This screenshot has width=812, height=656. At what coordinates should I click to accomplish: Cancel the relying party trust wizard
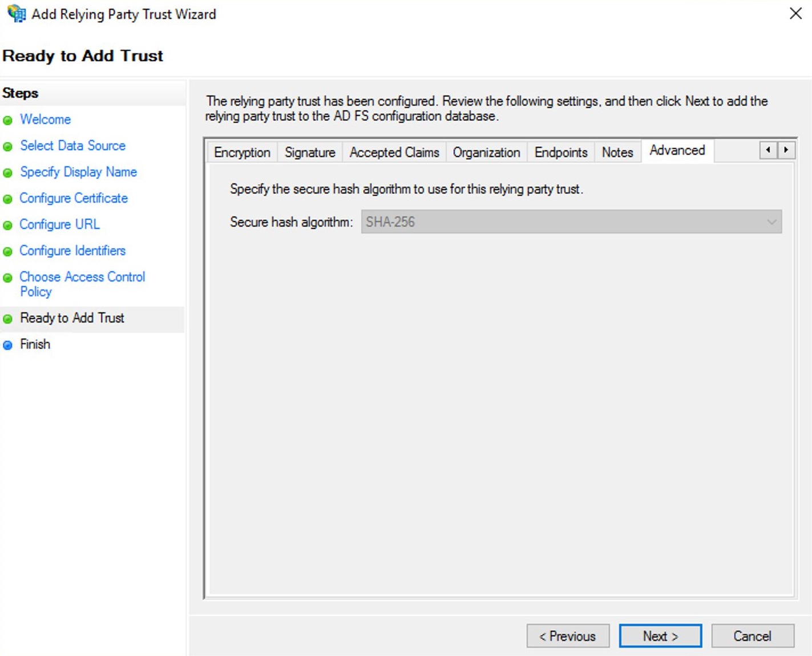752,636
